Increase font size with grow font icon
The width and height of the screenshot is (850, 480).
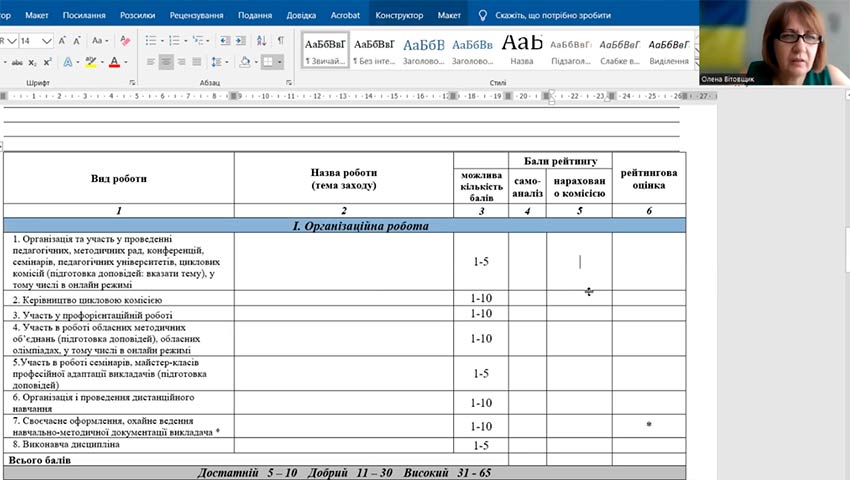point(62,41)
